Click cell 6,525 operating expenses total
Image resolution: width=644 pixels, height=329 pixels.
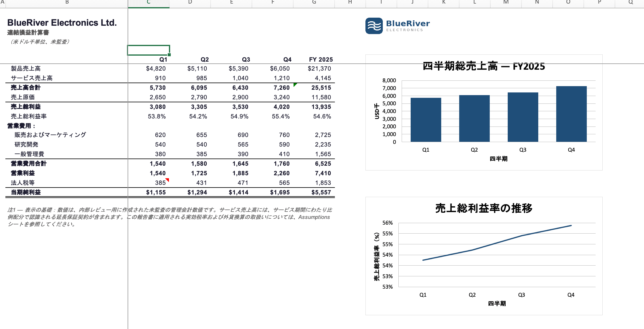pyautogui.click(x=314, y=164)
